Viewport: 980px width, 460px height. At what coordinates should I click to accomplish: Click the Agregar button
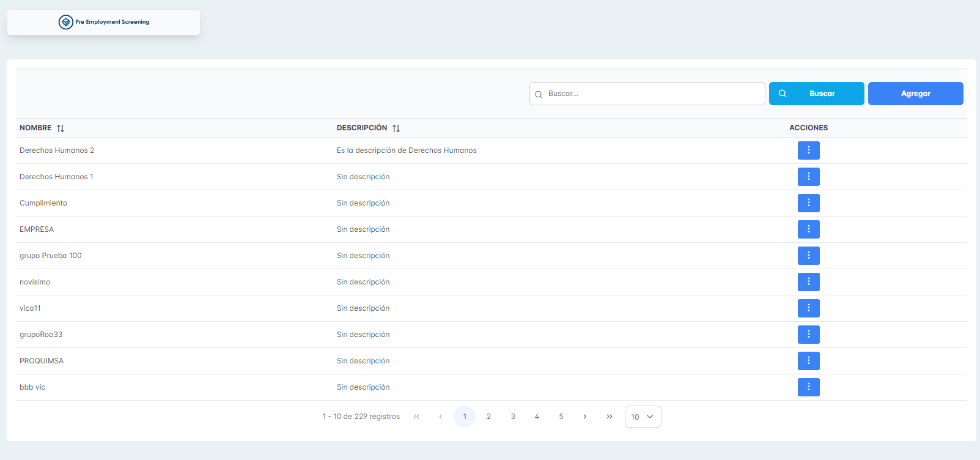(x=915, y=94)
